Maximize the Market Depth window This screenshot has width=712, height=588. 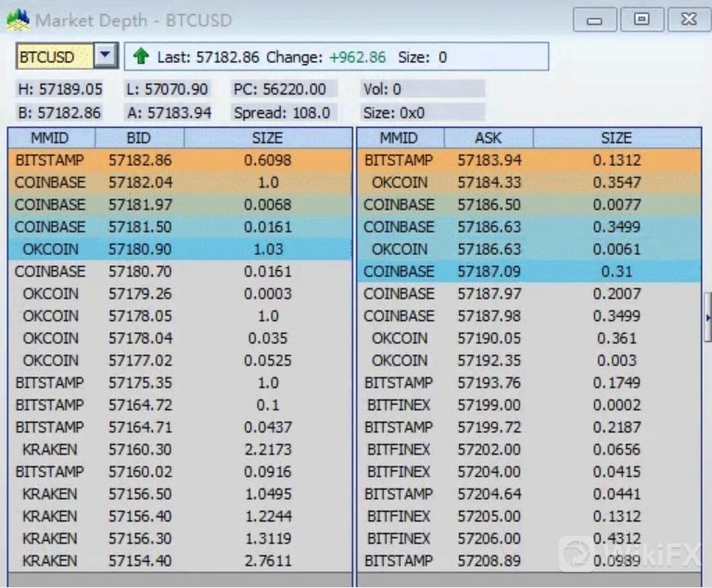tap(641, 19)
